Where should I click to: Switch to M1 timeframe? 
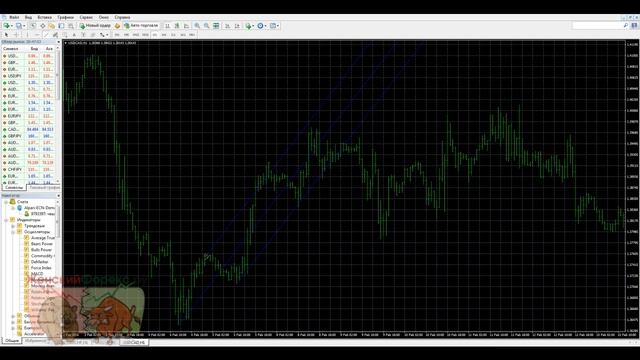point(118,35)
